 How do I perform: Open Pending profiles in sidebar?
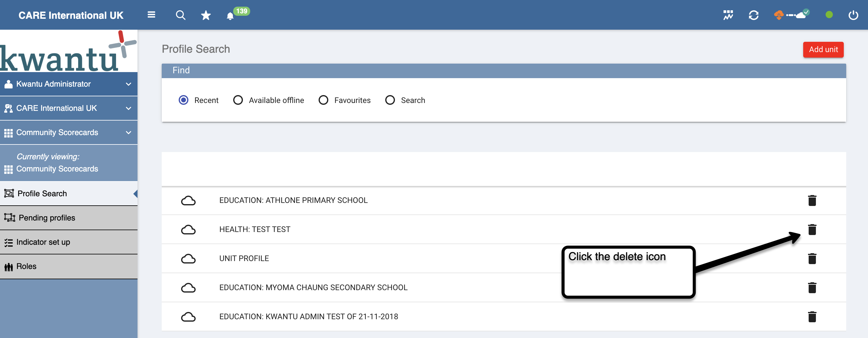(47, 218)
